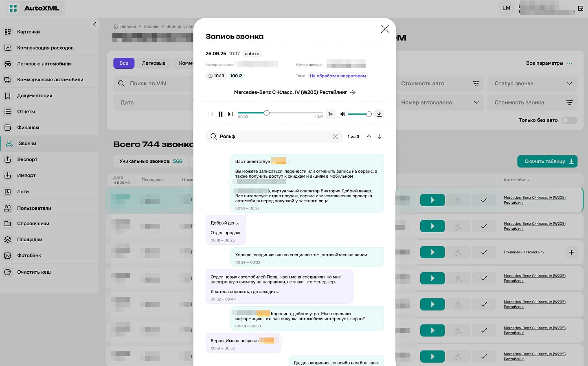This screenshot has height=366, width=588.
Task: Change playback speed 1× button
Action: [x=330, y=114]
